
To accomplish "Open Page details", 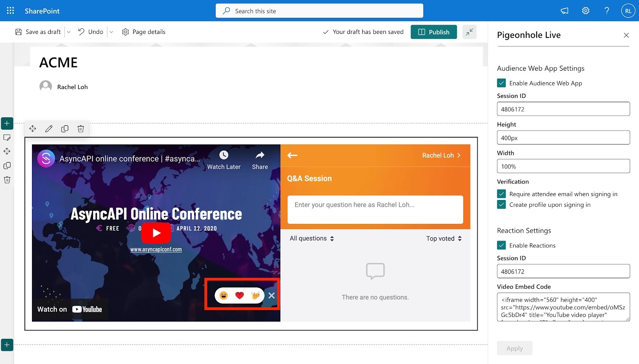I will 143,32.
